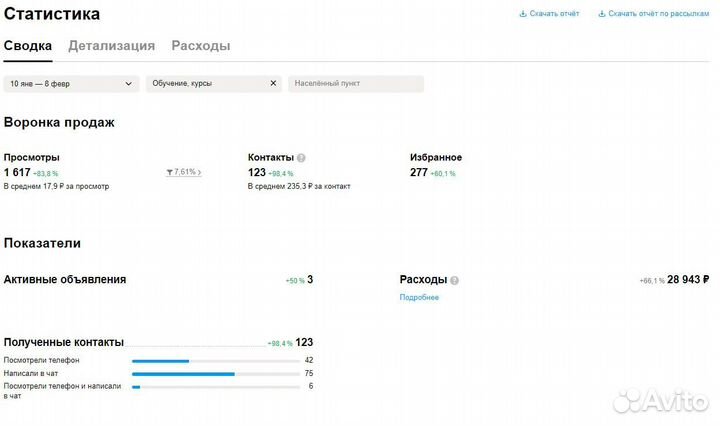Select the Сводка tab
Image resolution: width=720 pixels, height=426 pixels.
(28, 46)
